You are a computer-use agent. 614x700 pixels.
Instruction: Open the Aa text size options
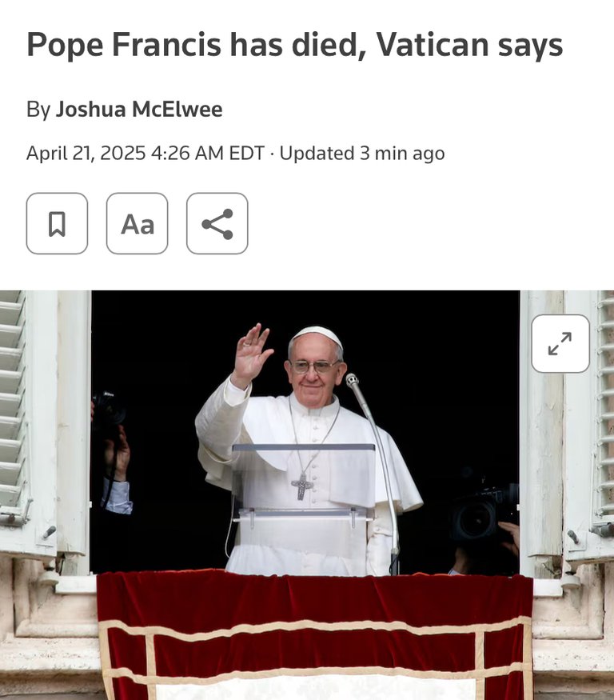(x=137, y=224)
